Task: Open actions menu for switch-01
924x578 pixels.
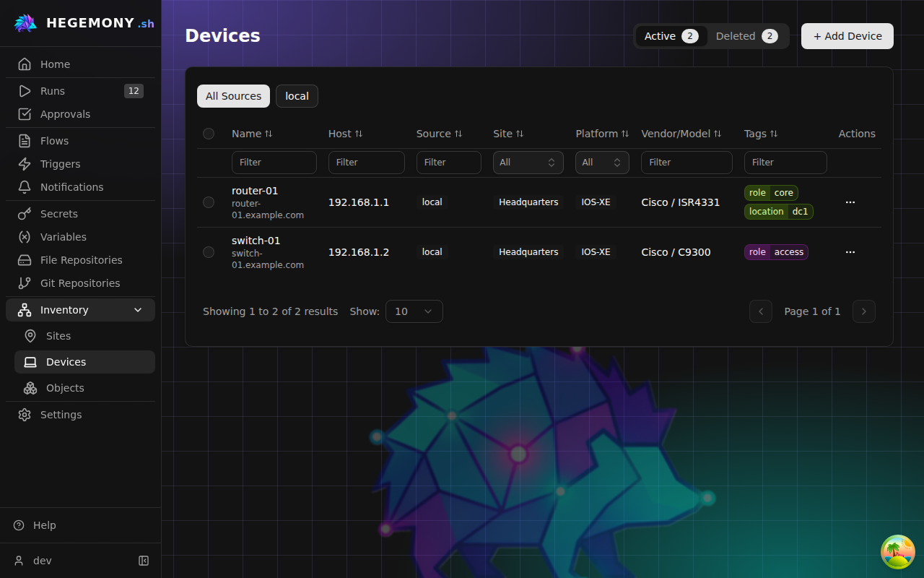Action: (x=850, y=252)
